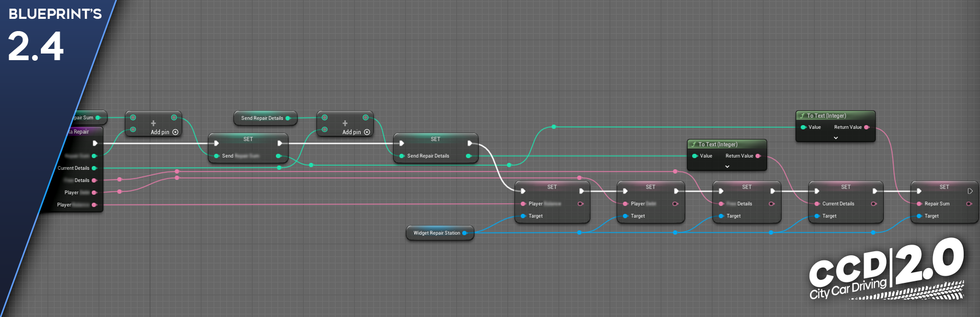Click exec input pin of Send Repair Details SET node
The width and height of the screenshot is (980, 317).
click(402, 143)
